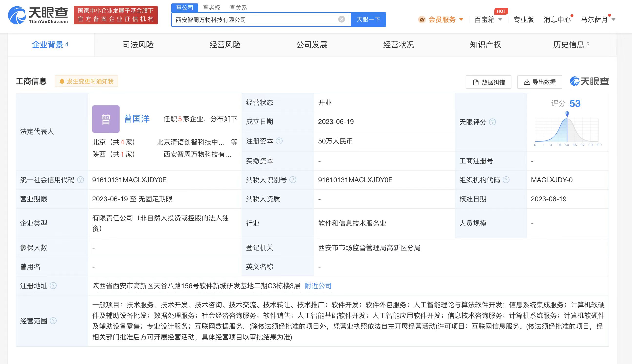The width and height of the screenshot is (632, 364).
Task: Clear the search box with X icon
Action: click(342, 19)
